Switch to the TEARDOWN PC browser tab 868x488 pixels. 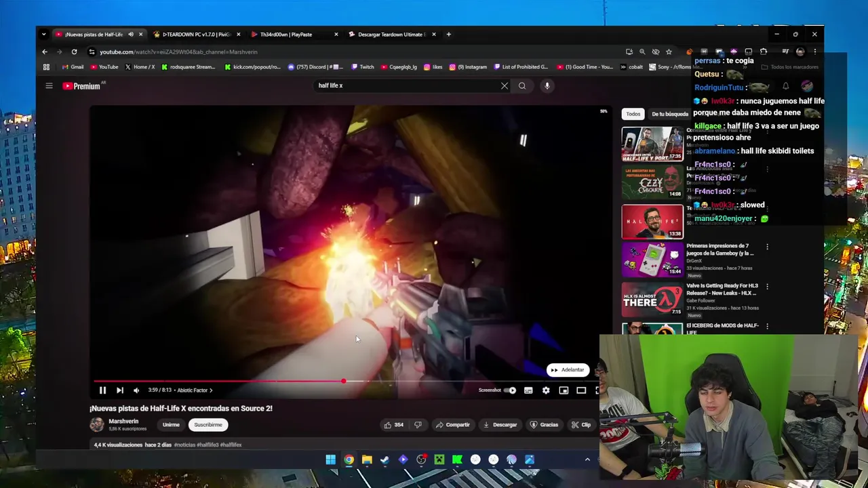click(197, 35)
